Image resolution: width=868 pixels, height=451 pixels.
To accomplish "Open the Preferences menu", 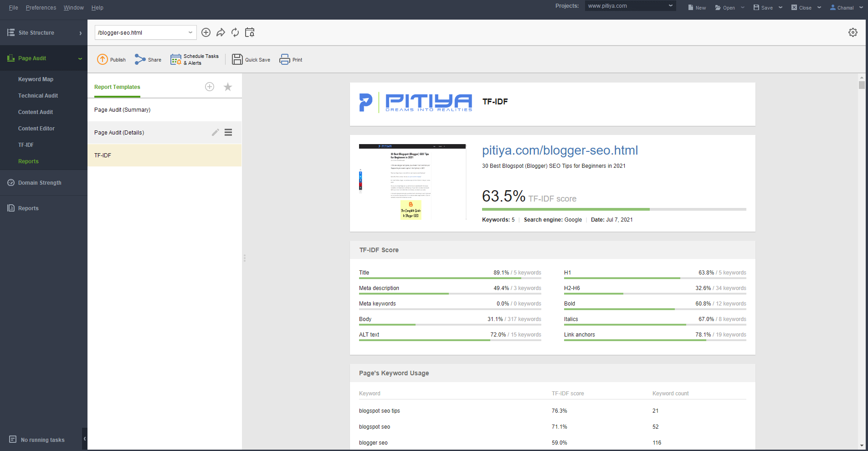I will (41, 7).
